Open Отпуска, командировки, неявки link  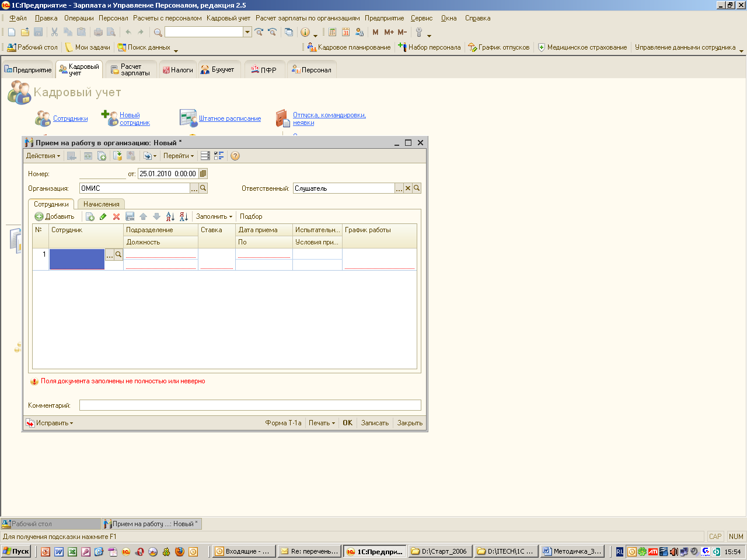[x=329, y=119]
